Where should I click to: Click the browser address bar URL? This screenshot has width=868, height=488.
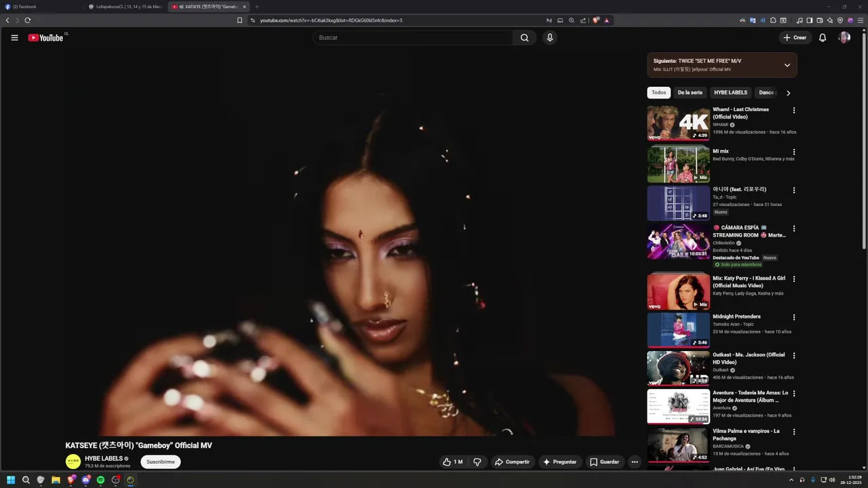click(331, 20)
